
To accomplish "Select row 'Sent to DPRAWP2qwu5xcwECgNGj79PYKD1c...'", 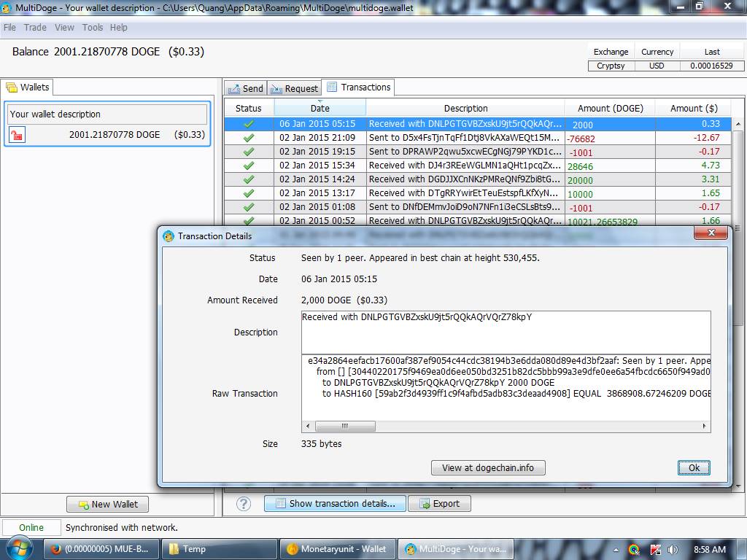I will [x=478, y=152].
